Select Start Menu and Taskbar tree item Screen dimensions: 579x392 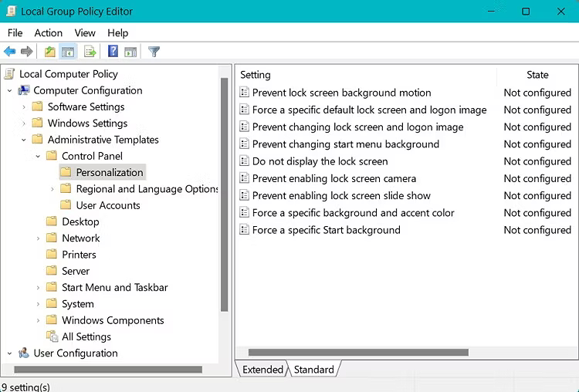tap(115, 287)
